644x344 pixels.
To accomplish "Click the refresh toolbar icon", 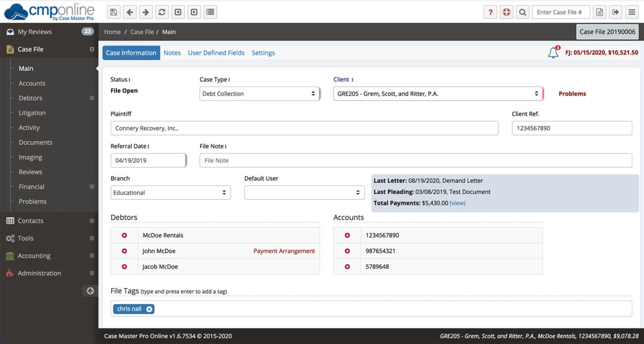I will pos(162,12).
